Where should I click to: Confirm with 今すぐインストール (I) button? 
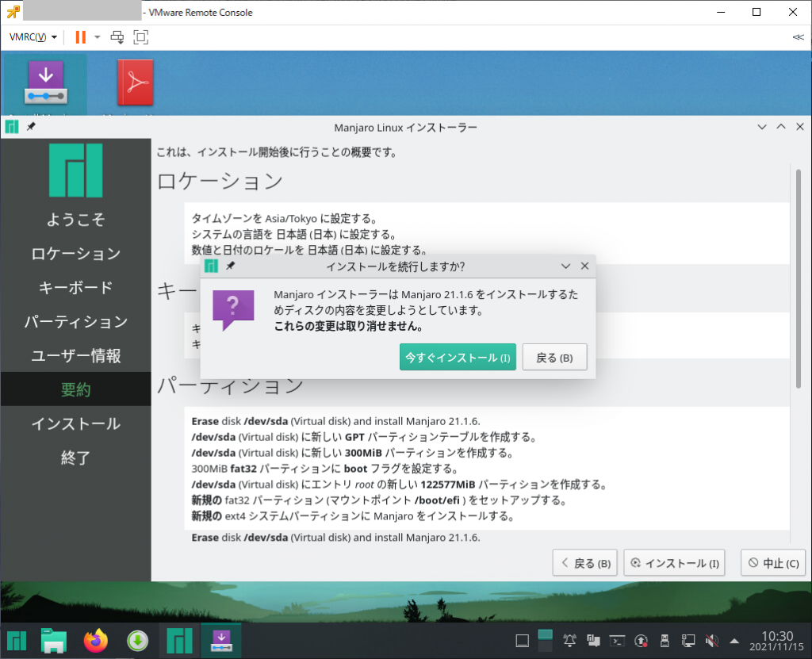tap(458, 357)
